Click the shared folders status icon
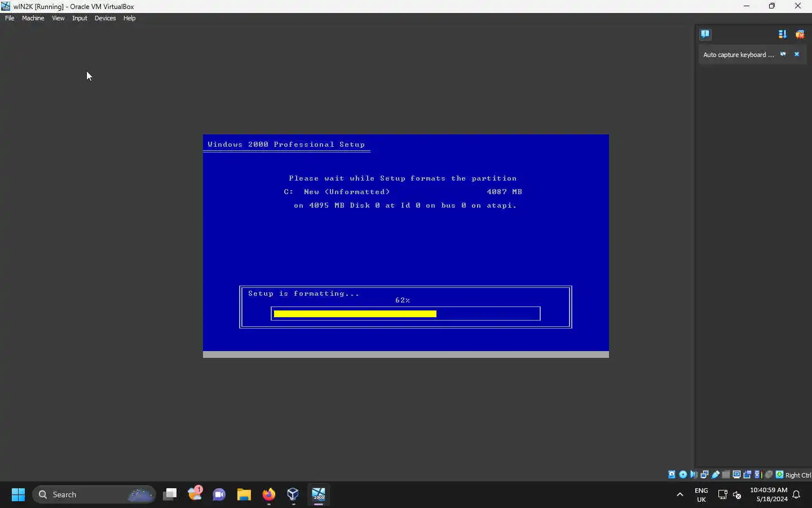 [x=726, y=475]
